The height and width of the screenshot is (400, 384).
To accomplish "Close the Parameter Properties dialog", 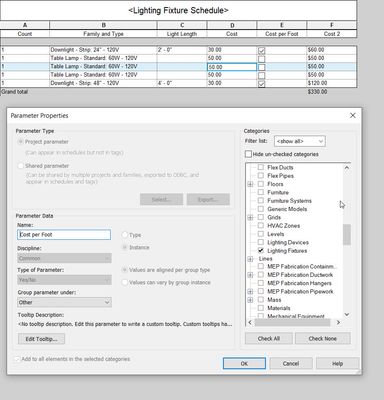I will pos(352,115).
